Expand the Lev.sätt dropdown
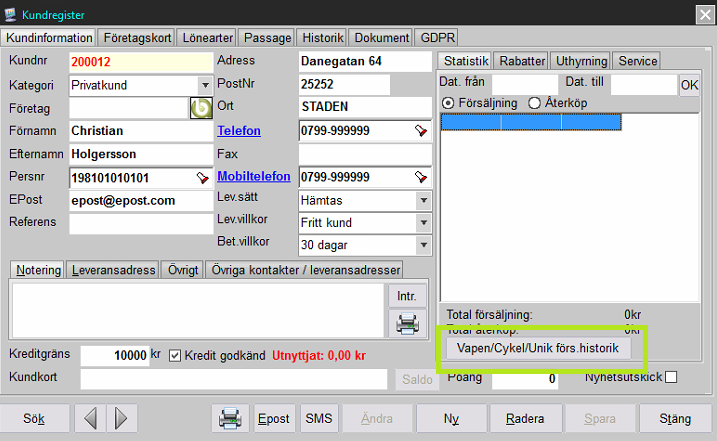Image resolution: width=717 pixels, height=441 pixels. pos(422,200)
